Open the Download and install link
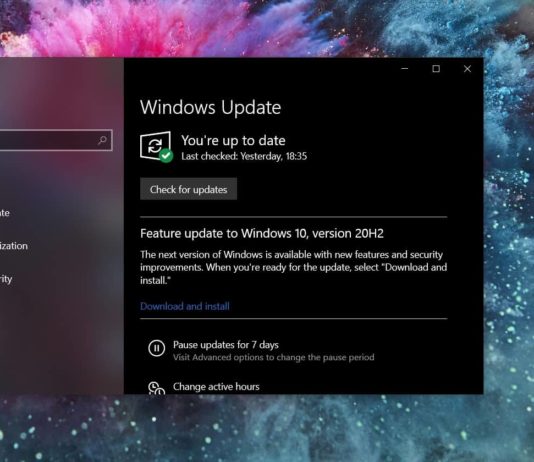534x462 pixels. pos(185,306)
